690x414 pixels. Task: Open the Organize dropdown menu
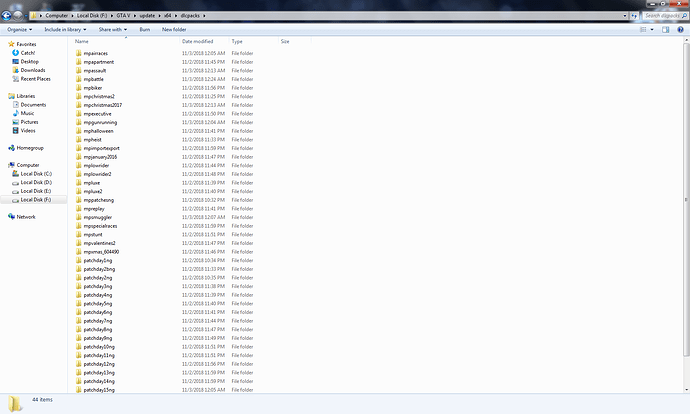point(19,29)
